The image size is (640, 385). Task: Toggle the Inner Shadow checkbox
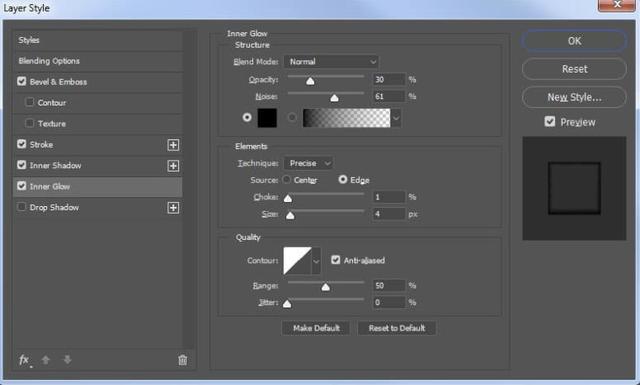pos(22,165)
